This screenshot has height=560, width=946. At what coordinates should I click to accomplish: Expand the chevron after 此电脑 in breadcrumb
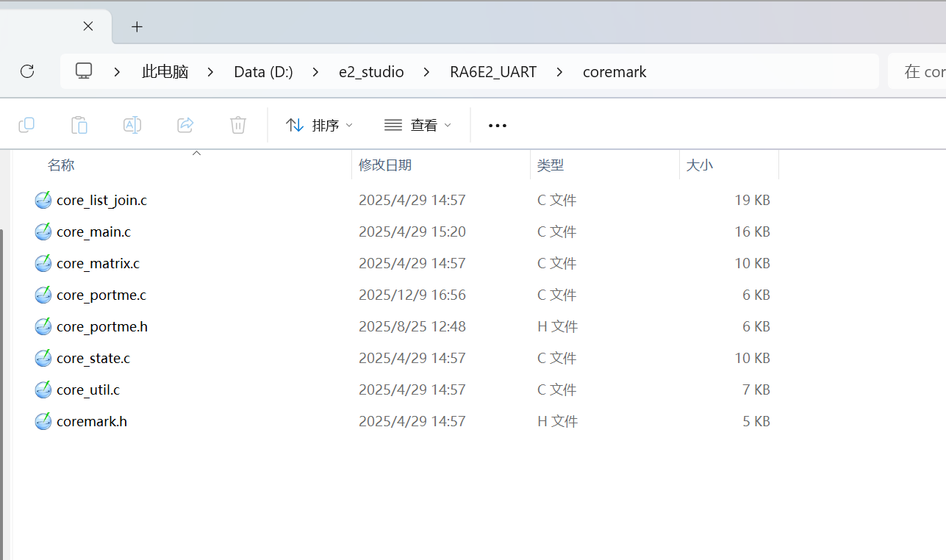click(211, 72)
